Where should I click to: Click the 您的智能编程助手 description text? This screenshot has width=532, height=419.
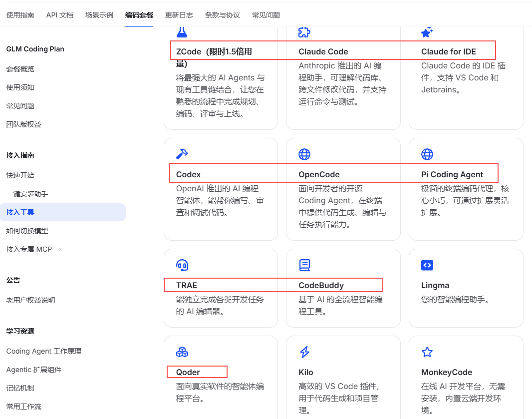[x=455, y=300]
